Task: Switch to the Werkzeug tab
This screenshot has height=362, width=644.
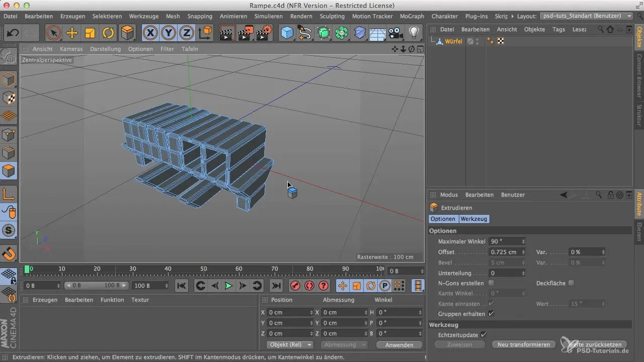Action: tap(473, 219)
